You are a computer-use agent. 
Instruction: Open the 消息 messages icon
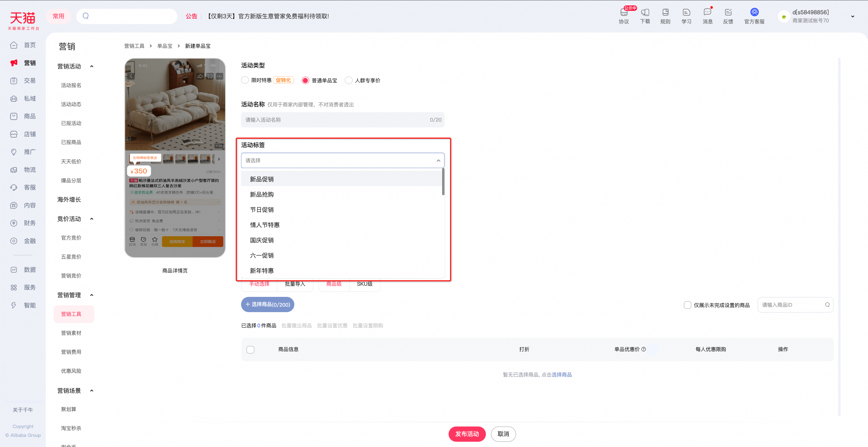[708, 16]
